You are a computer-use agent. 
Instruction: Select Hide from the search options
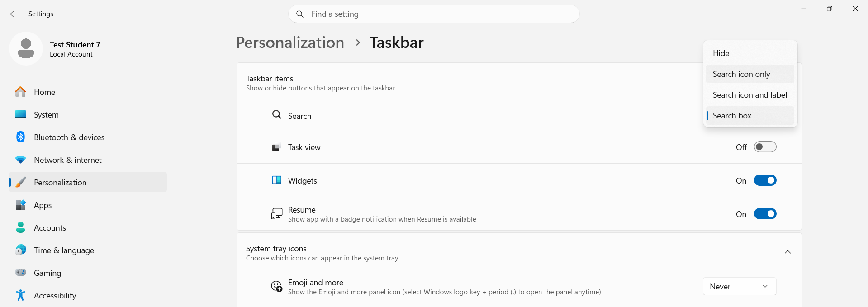[750, 53]
